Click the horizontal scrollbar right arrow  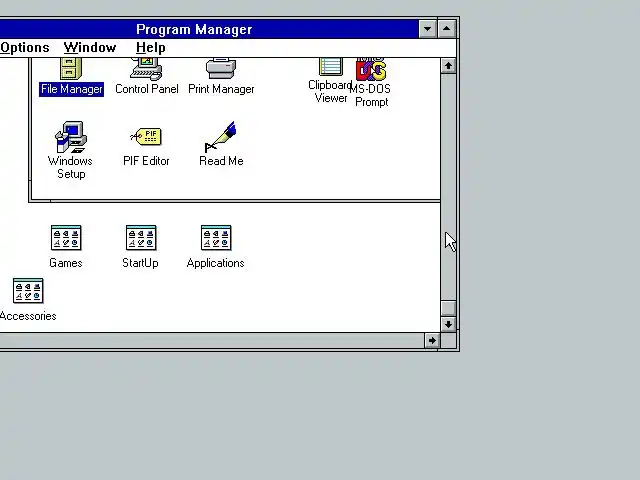[x=432, y=341]
